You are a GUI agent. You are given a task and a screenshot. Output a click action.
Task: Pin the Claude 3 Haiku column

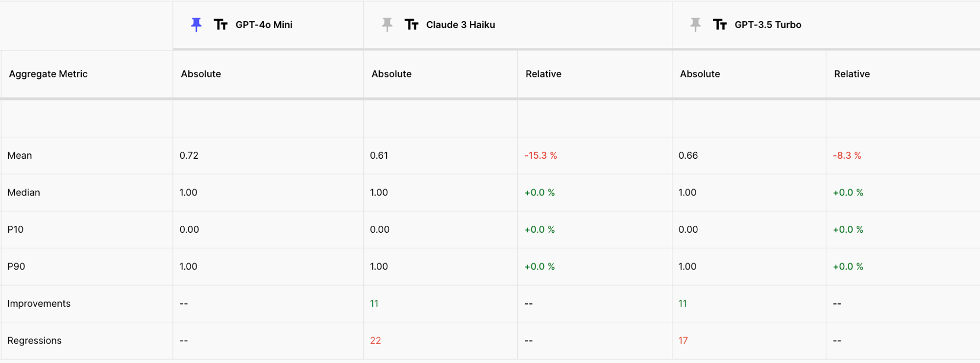click(x=387, y=24)
